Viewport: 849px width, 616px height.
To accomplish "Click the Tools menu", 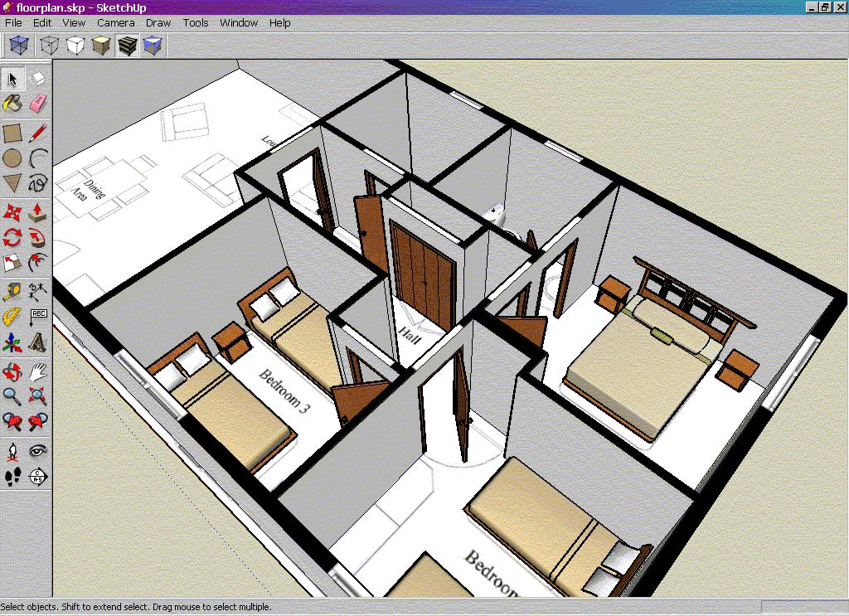I will (196, 23).
